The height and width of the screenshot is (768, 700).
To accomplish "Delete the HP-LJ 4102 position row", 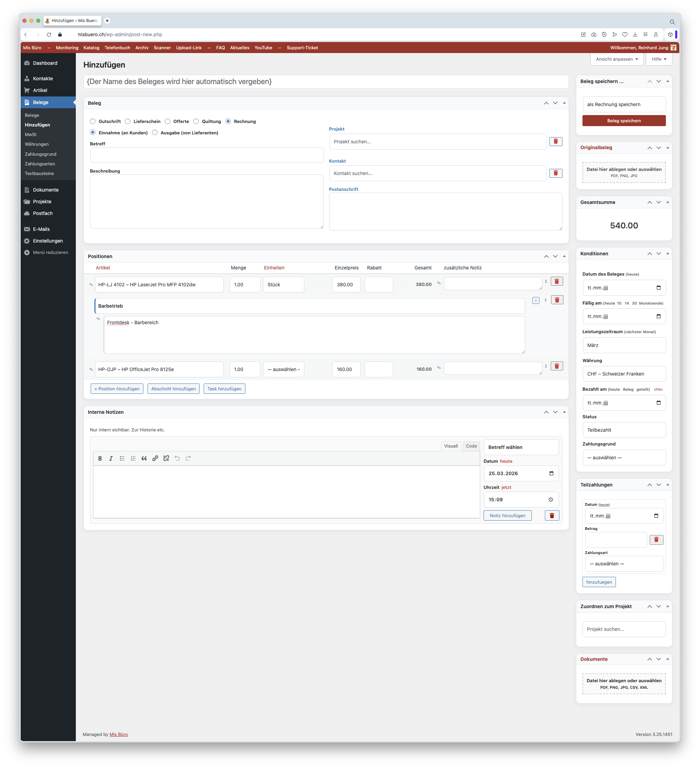I will tap(557, 281).
